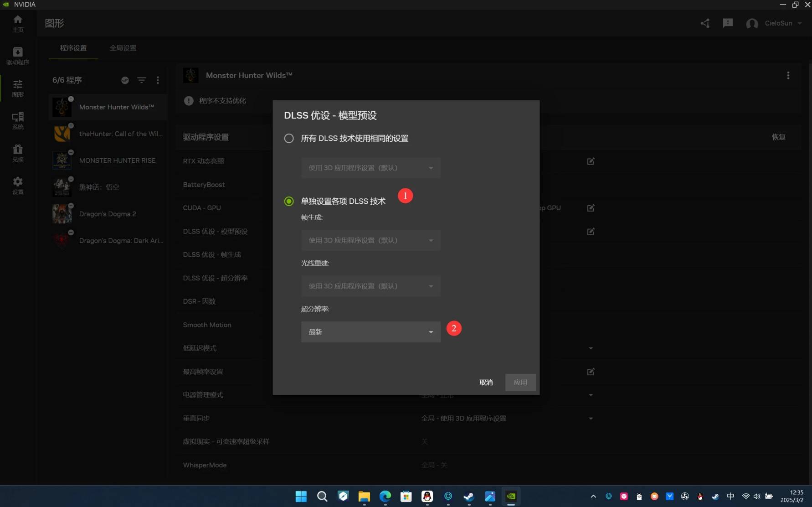The width and height of the screenshot is (812, 507).
Task: Expand the 低延迟模式 dropdown arrow
Action: 591,348
